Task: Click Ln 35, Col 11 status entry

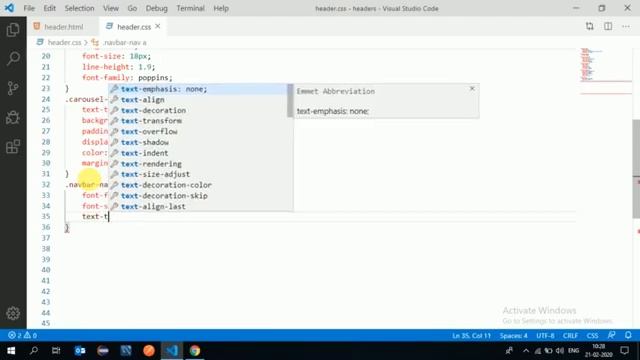Action: tap(471, 336)
